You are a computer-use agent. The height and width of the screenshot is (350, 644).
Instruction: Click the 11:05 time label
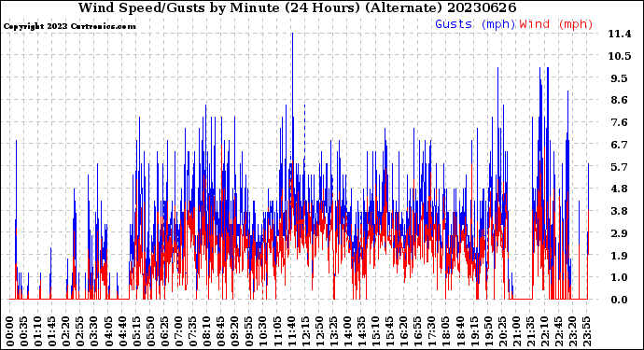pos(276,331)
